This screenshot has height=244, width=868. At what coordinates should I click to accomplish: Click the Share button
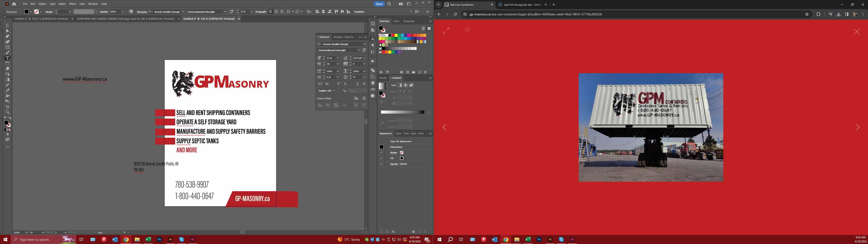[x=379, y=4]
